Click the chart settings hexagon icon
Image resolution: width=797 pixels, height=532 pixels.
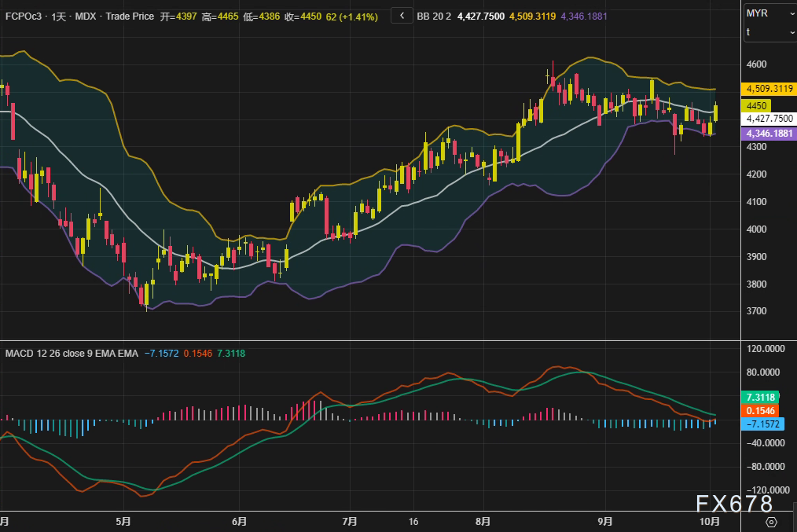point(771,522)
